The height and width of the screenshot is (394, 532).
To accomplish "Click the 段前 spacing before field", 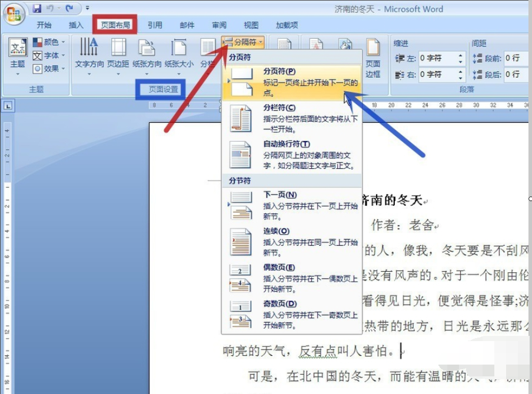I will coord(517,58).
